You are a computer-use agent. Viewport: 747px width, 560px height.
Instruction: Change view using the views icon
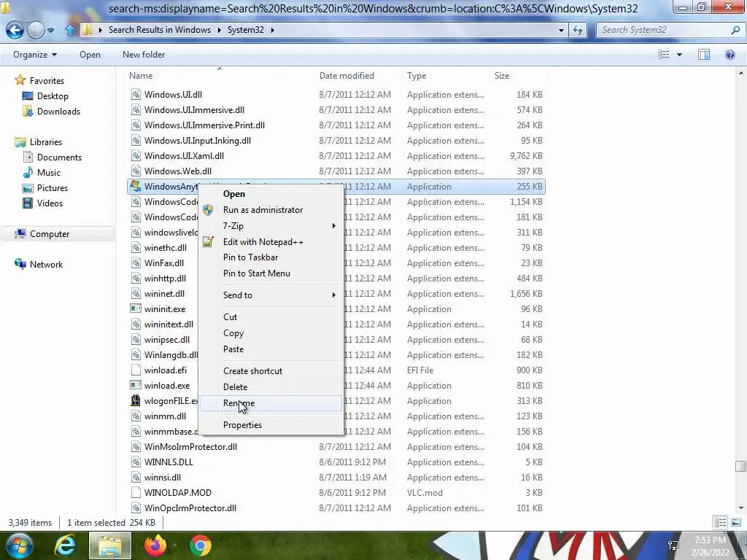(664, 55)
